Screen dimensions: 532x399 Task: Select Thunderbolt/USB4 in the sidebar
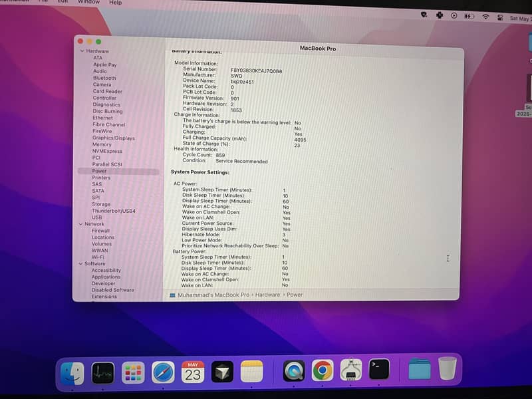(114, 211)
